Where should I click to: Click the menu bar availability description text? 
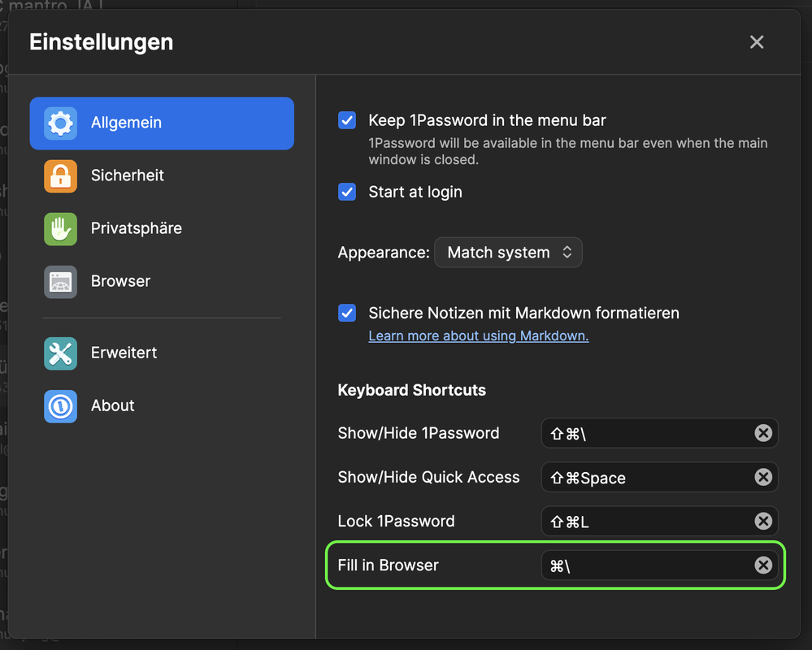click(567, 151)
